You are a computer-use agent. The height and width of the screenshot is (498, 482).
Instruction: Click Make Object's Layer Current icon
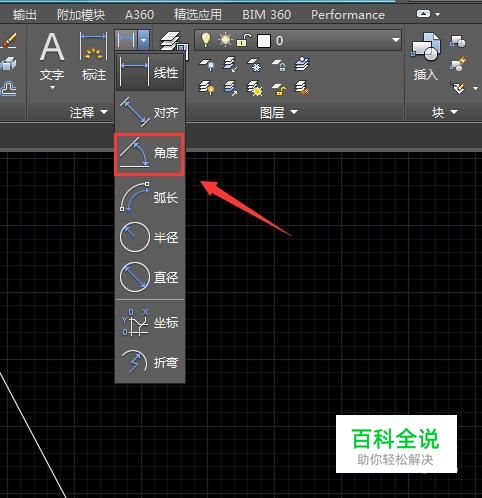tap(302, 63)
